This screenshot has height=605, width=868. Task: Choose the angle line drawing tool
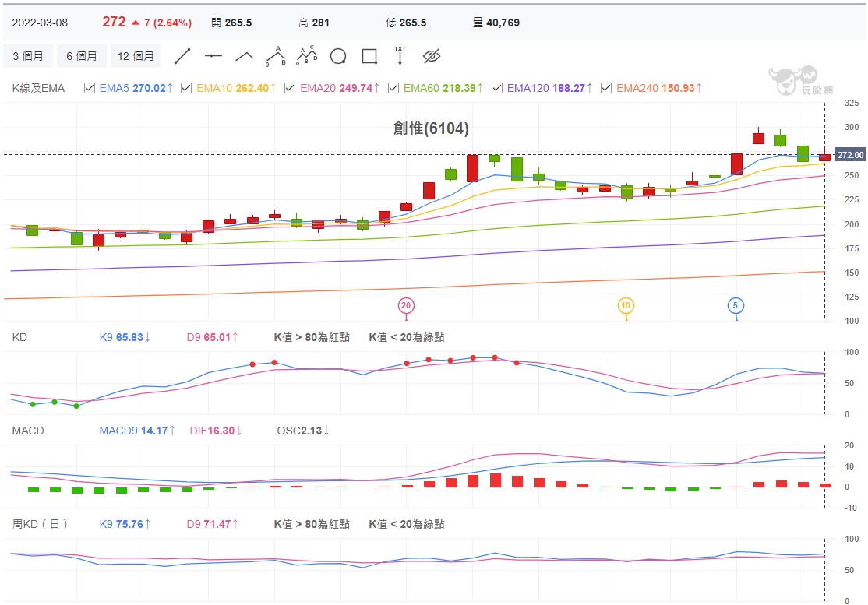pyautogui.click(x=244, y=56)
